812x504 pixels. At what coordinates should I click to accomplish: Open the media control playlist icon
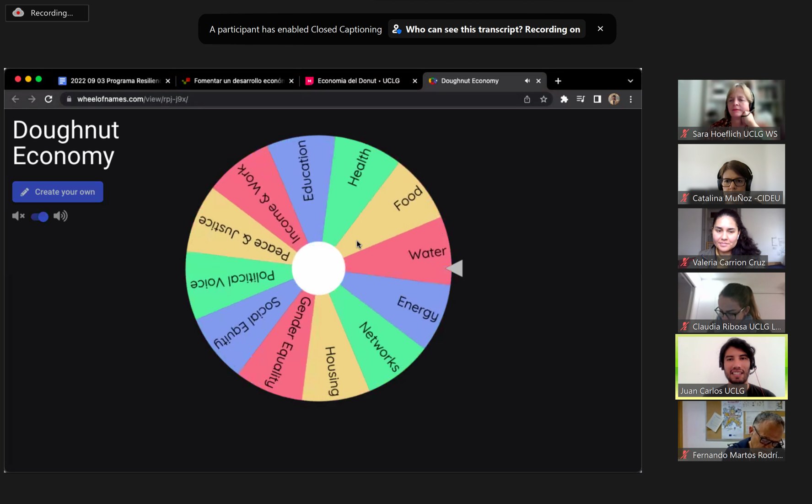[x=581, y=99]
